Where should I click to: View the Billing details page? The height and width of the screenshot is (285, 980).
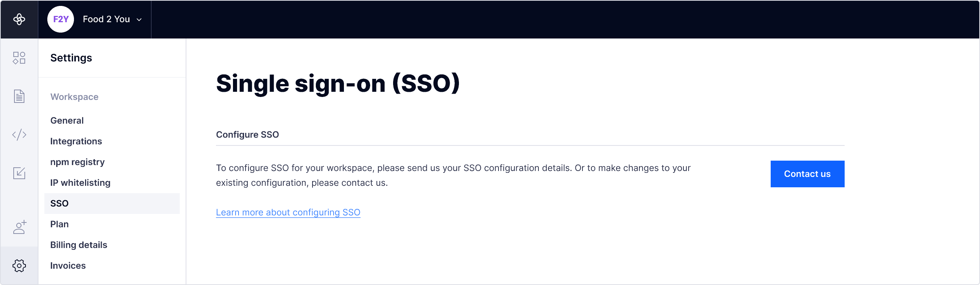click(x=79, y=245)
